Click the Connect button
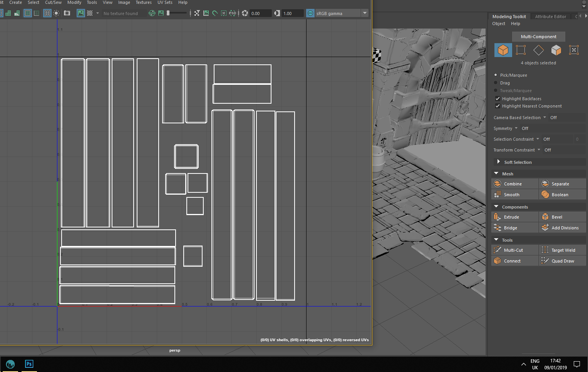 click(515, 261)
